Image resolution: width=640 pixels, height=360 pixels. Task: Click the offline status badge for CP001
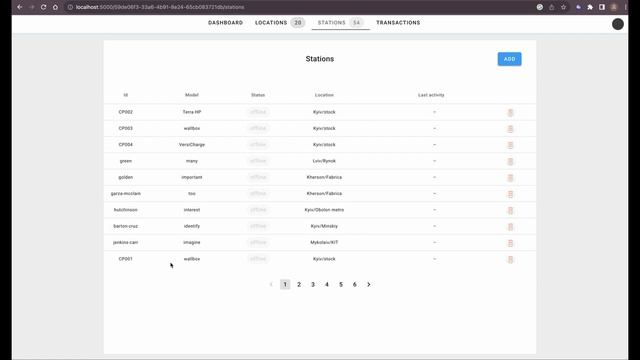point(258,259)
